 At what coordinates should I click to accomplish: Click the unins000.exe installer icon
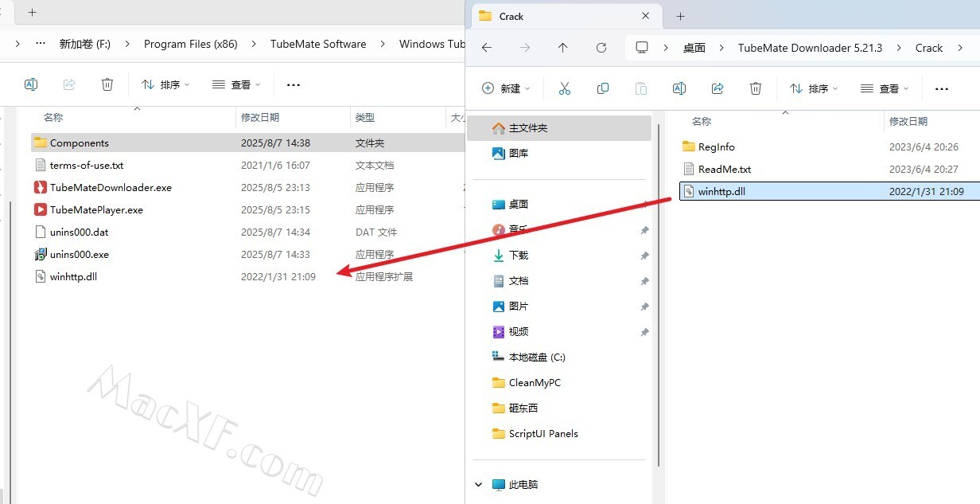pos(41,255)
